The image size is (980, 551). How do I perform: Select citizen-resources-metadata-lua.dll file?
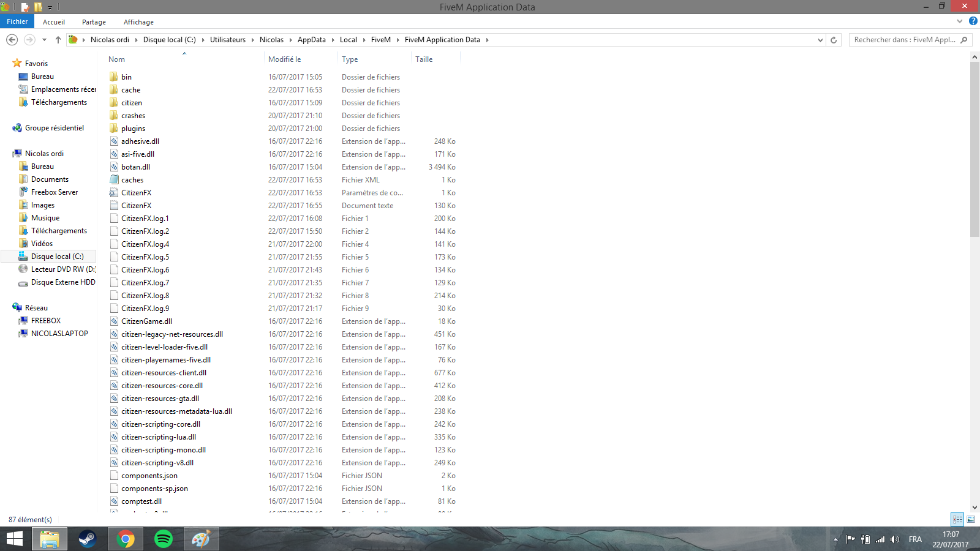(176, 411)
